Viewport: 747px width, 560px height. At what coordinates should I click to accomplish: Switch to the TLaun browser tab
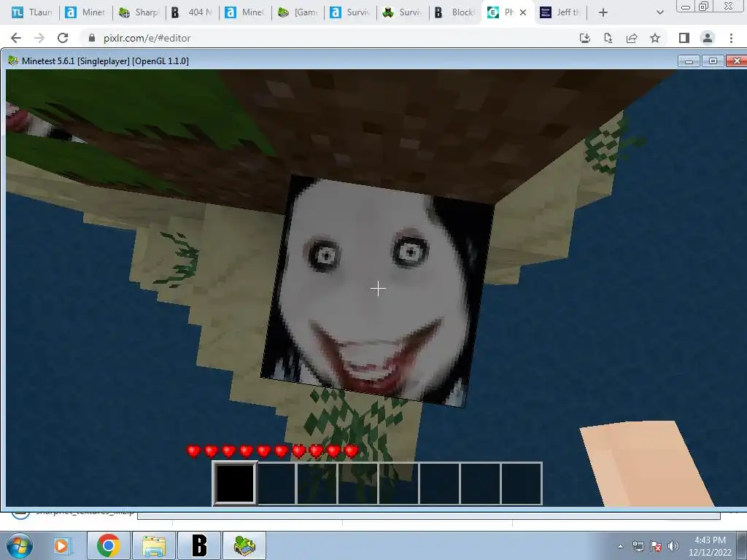(x=32, y=12)
